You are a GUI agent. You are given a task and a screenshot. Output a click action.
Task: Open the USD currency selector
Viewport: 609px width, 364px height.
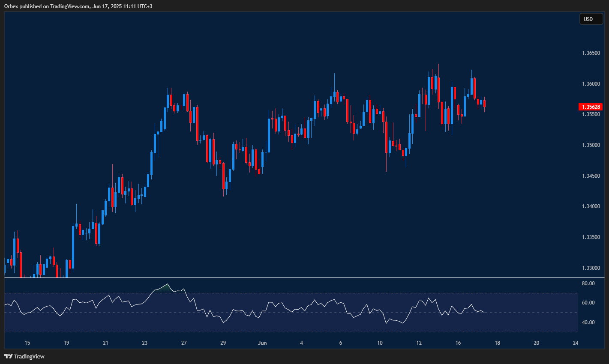coord(591,19)
